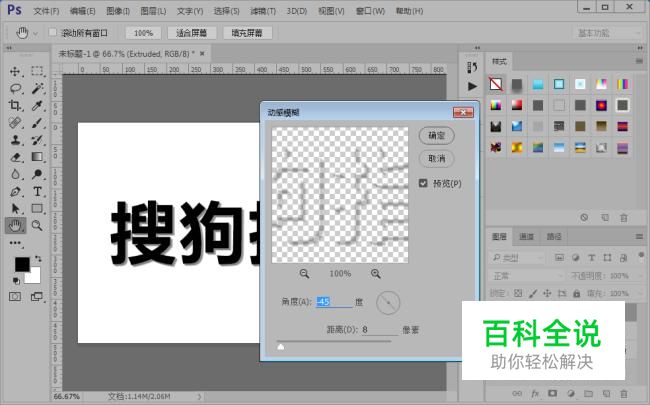Select the Path Selection tool
This screenshot has width=650, height=405.
[15, 209]
